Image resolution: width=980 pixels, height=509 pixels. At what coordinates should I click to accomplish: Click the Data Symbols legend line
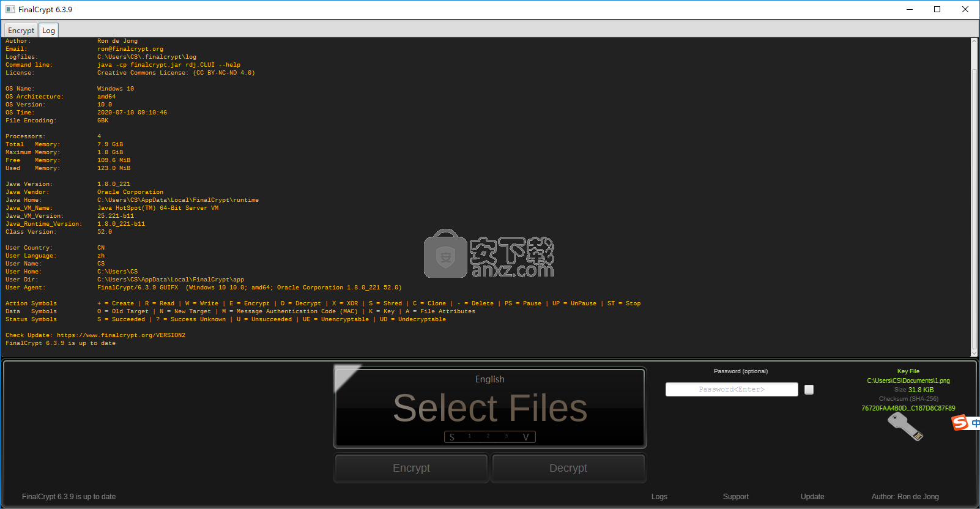tap(240, 311)
